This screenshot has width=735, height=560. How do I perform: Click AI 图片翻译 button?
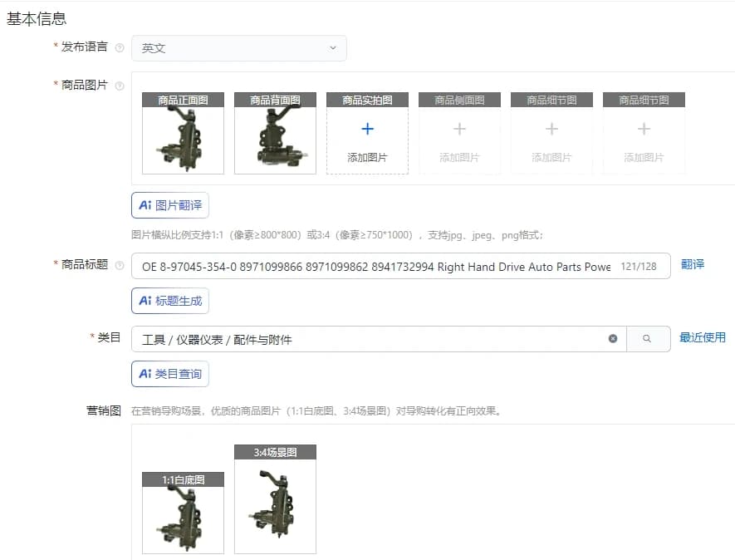point(170,205)
